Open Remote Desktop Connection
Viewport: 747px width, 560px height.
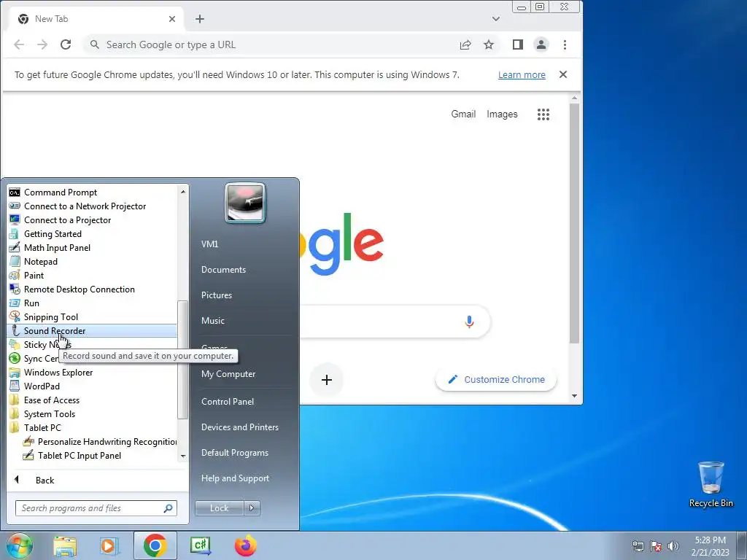79,289
